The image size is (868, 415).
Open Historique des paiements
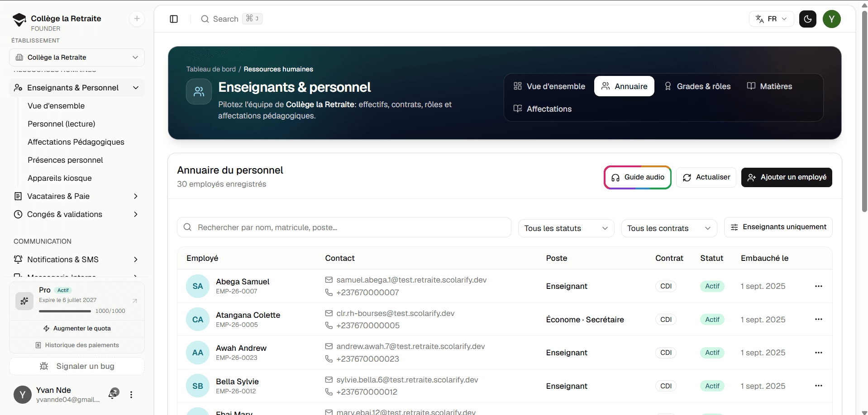[x=77, y=345]
